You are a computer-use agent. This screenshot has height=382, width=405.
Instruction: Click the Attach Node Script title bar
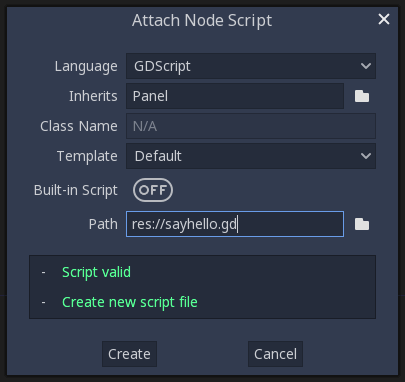tap(202, 20)
